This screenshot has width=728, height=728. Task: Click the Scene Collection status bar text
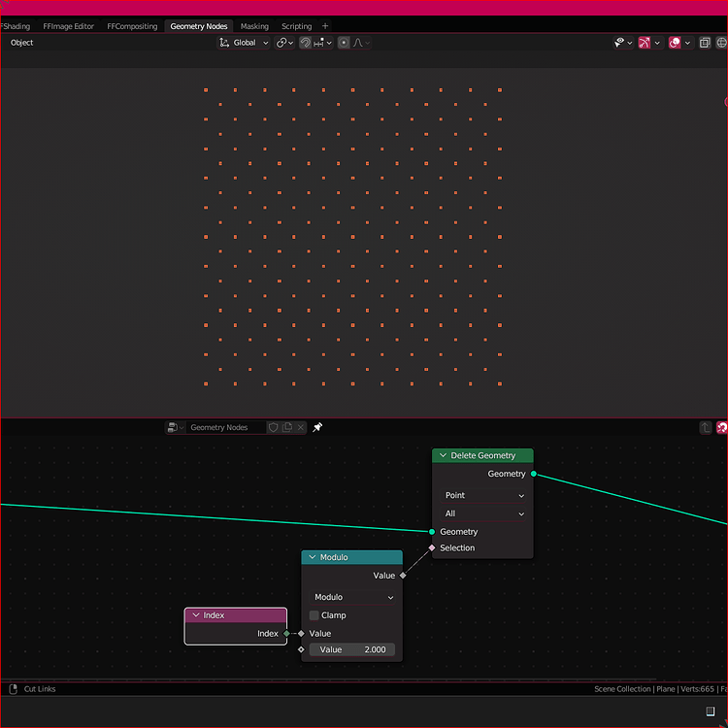pyautogui.click(x=622, y=689)
